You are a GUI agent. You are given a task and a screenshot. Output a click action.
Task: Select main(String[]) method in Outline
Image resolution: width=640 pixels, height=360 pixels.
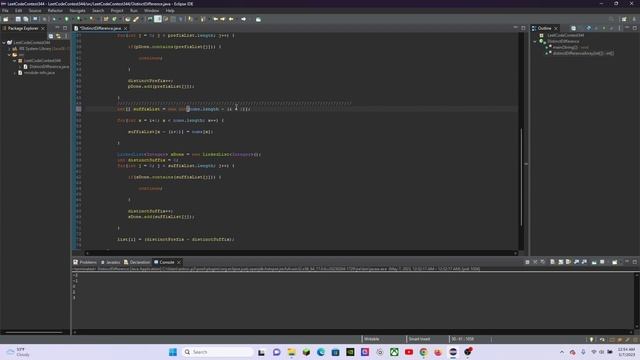click(x=567, y=47)
